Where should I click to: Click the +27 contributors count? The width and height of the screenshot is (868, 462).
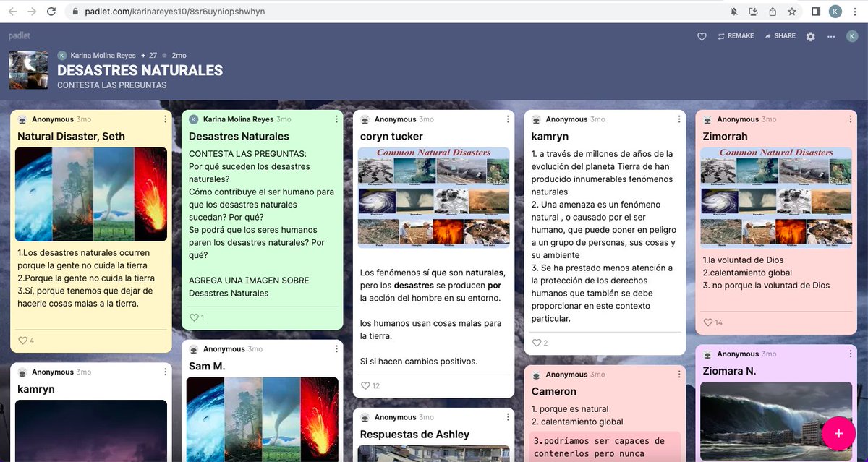point(149,55)
